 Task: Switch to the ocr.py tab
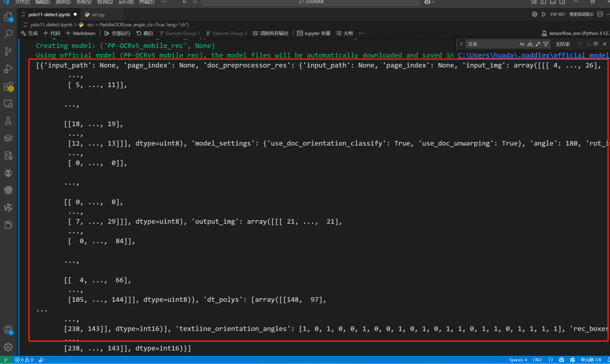pyautogui.click(x=98, y=14)
